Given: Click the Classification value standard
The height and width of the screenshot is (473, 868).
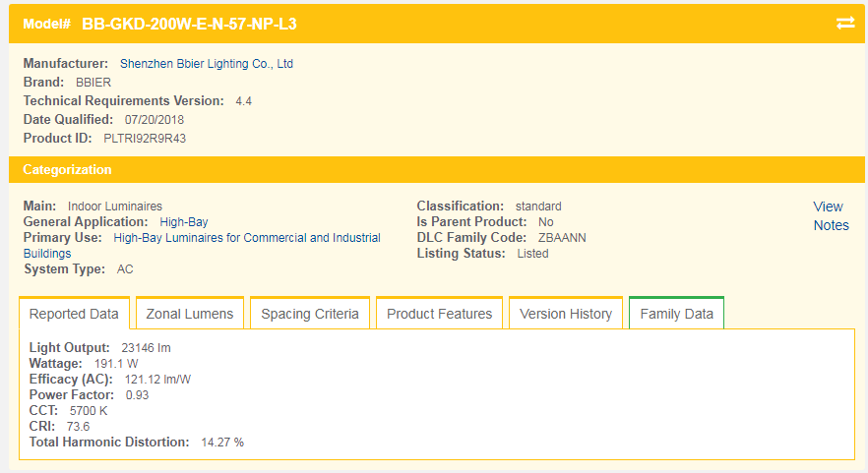Looking at the screenshot, I should pyautogui.click(x=538, y=207).
